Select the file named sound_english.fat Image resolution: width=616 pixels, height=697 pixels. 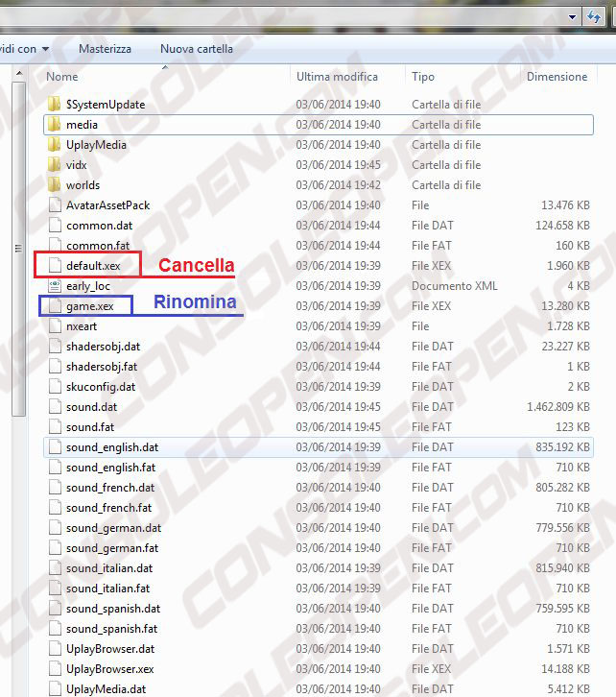coord(110,468)
